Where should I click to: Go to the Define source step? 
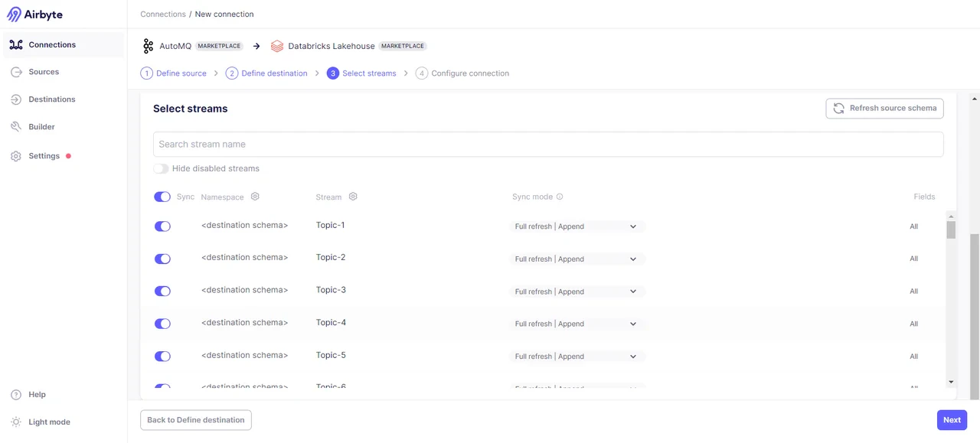181,73
